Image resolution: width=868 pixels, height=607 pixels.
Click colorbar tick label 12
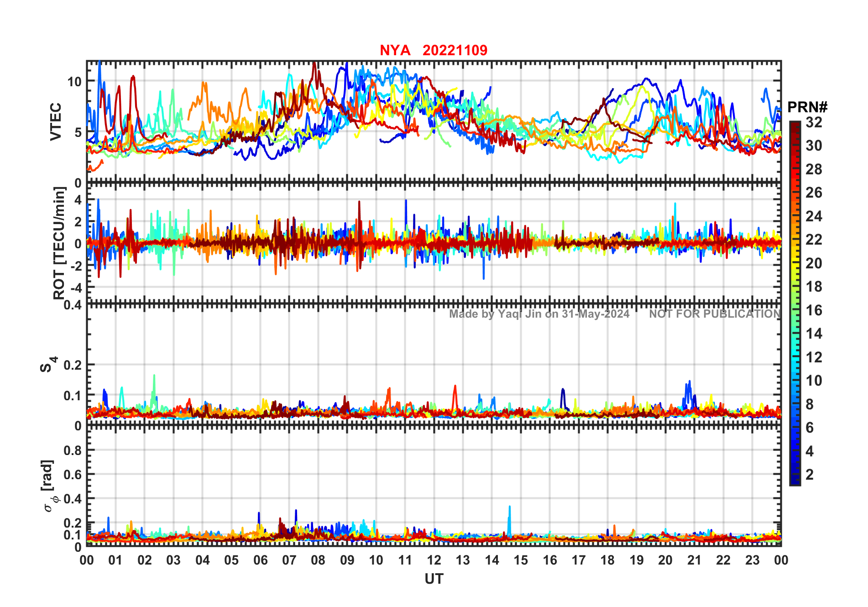(x=814, y=357)
